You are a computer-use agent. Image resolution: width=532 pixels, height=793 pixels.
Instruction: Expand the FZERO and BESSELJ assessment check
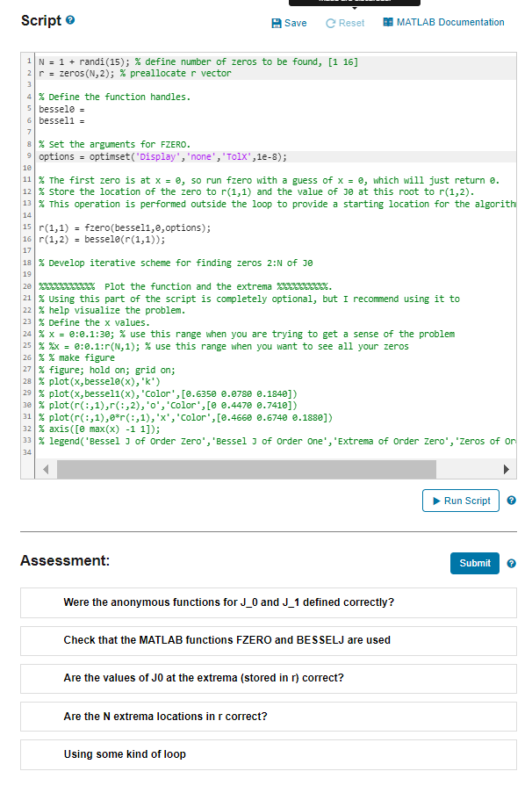coord(266,641)
